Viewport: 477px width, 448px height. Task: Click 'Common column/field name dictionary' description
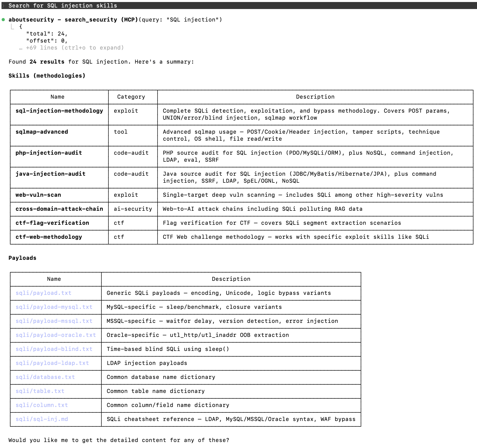(168, 405)
